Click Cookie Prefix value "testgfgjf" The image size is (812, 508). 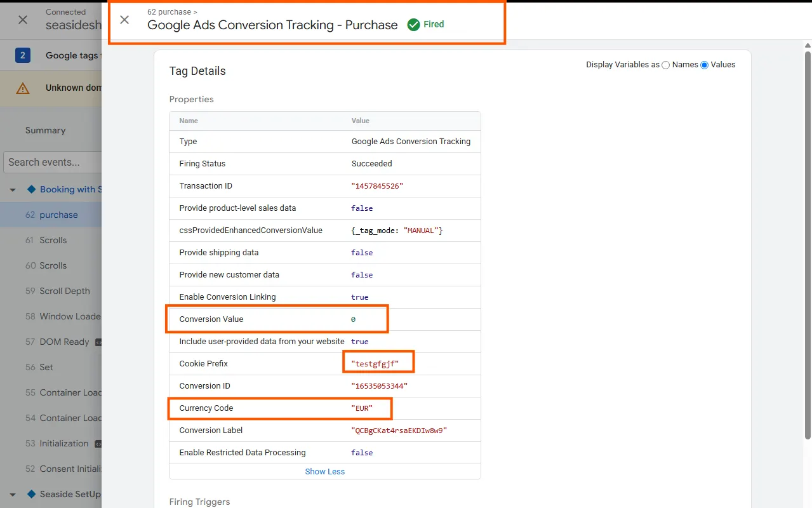pos(375,364)
